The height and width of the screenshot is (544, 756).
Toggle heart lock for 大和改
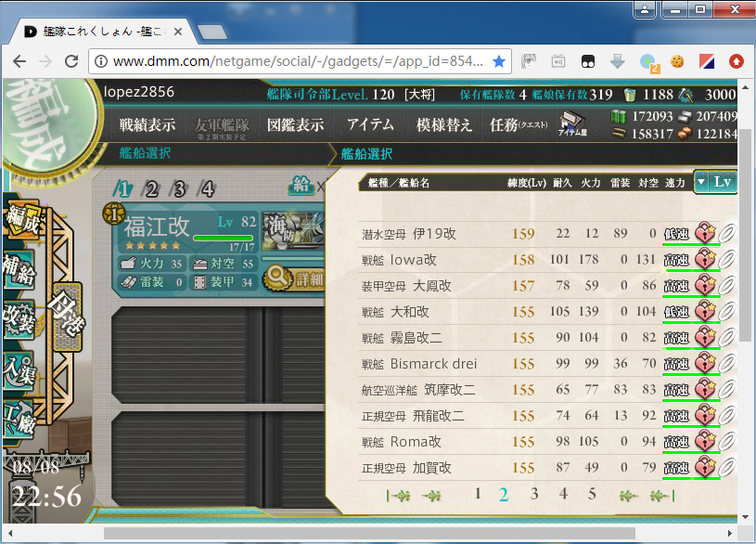pos(705,312)
